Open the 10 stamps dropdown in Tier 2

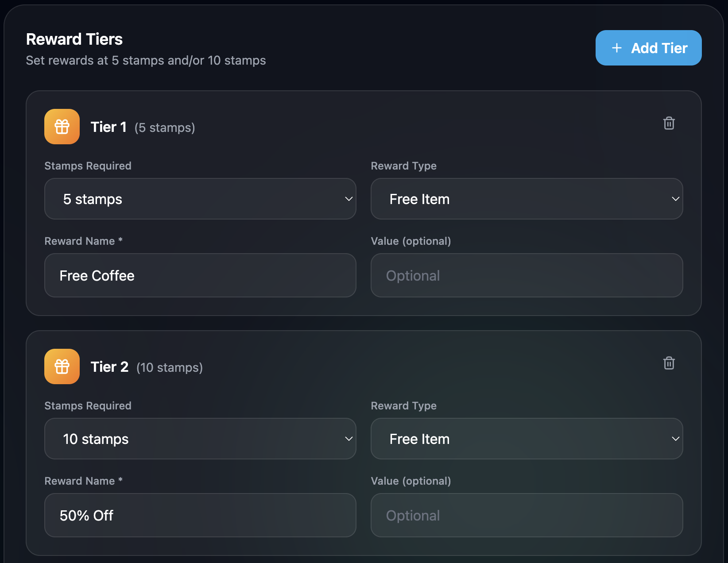tap(200, 439)
